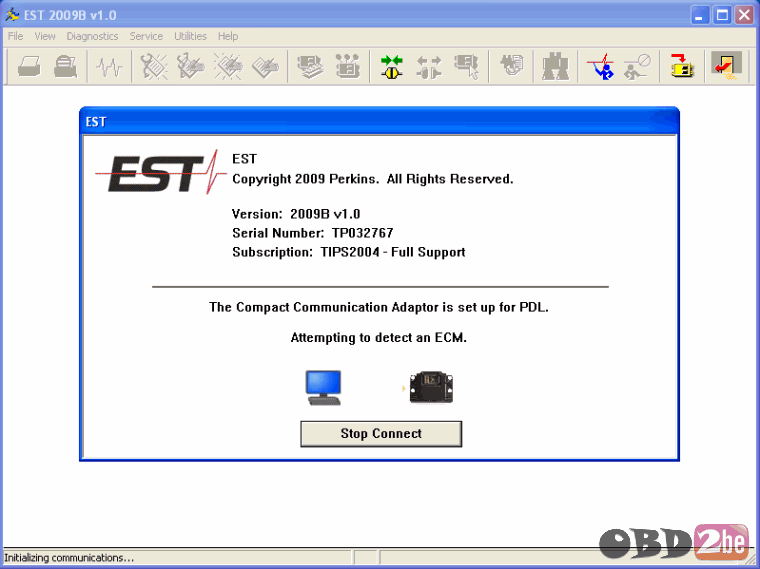
Task: Open the Configuration tool toolbar icon
Action: click(x=348, y=66)
